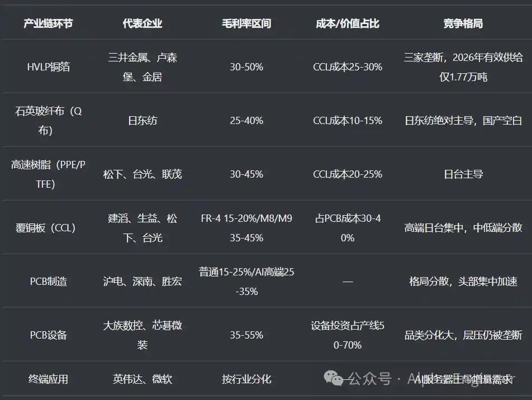The image size is (532, 400).
Task: Click the WeChat logo icon in watermark
Action: [x=334, y=378]
